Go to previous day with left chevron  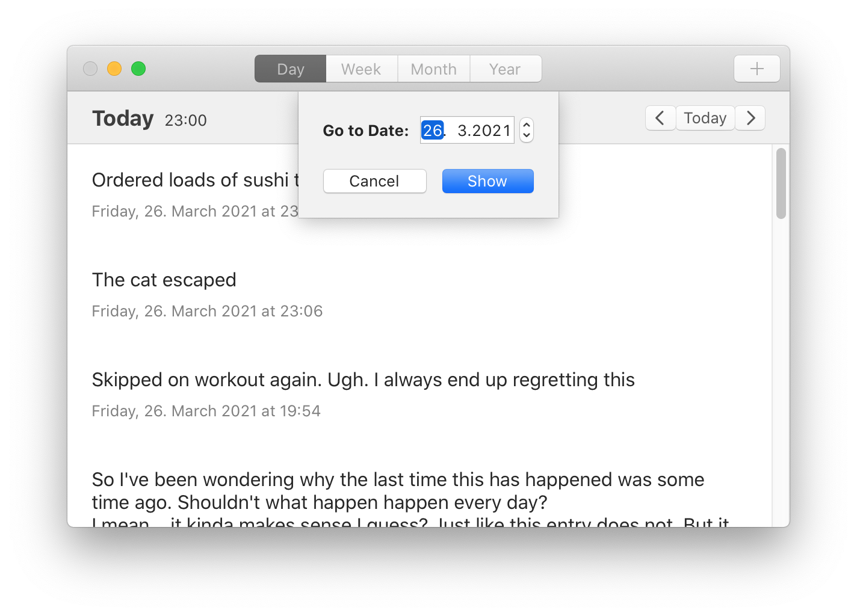(x=660, y=118)
